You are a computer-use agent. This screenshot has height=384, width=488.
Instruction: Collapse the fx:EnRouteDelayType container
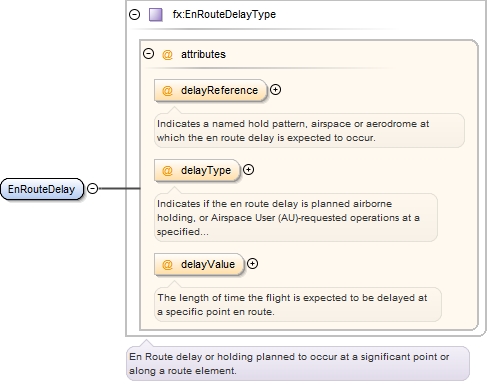point(134,14)
